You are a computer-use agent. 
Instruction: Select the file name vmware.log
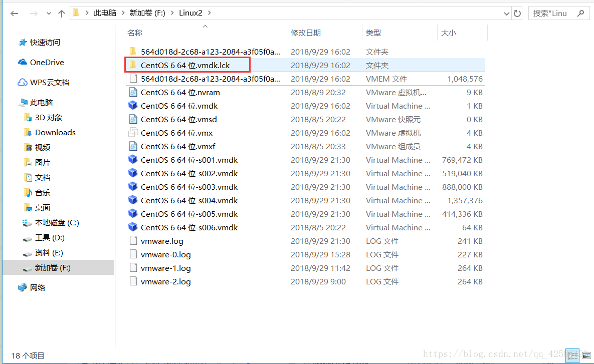click(162, 241)
